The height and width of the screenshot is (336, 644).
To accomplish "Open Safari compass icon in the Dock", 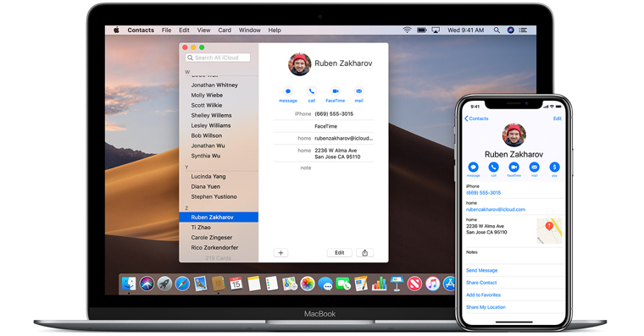I will pos(182,284).
